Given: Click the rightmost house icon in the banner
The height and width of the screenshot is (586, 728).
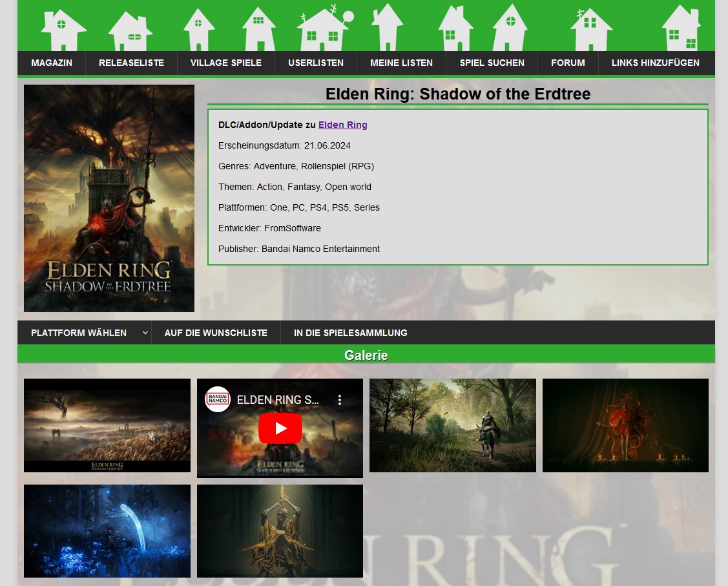Looking at the screenshot, I should [681, 29].
